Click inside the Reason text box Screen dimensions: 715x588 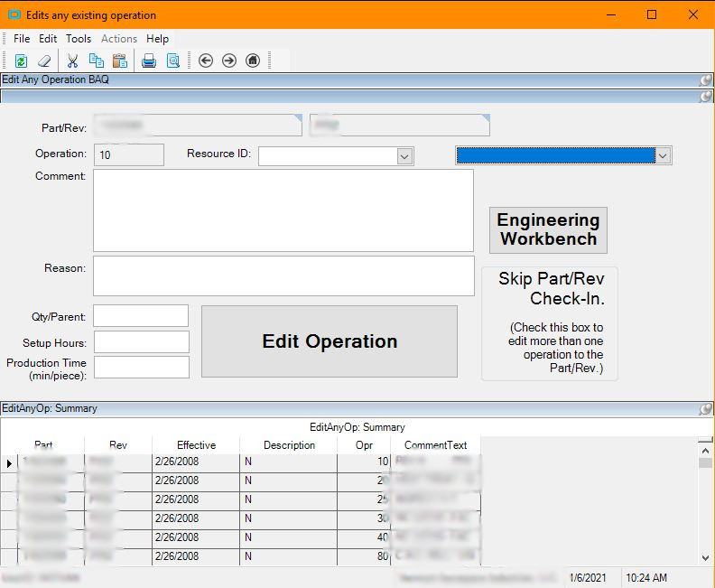[x=283, y=276]
